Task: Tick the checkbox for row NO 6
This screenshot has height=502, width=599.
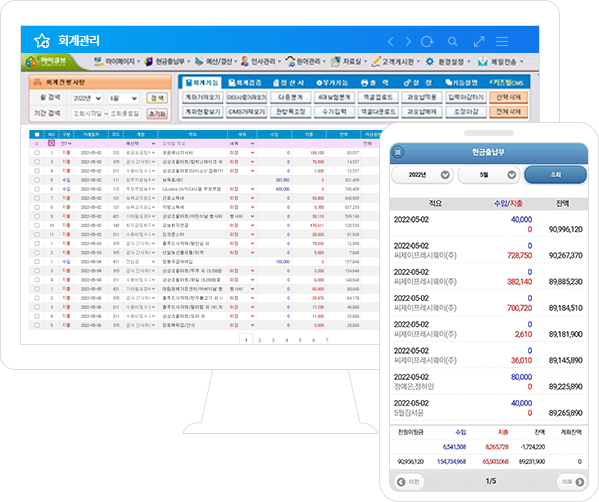Action: pyautogui.click(x=37, y=189)
